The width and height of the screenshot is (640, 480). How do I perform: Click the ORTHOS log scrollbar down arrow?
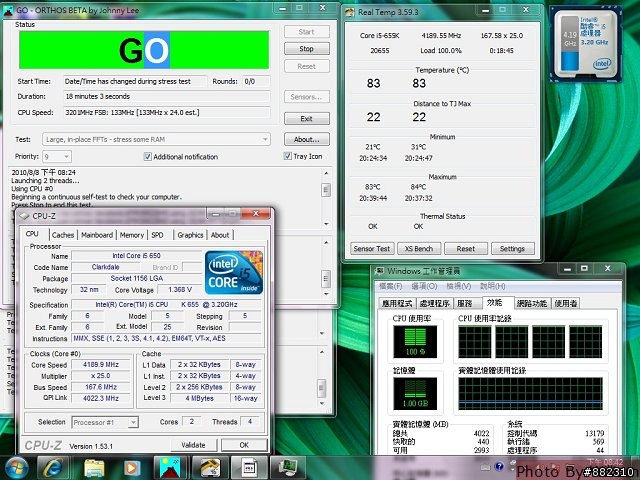coord(326,224)
